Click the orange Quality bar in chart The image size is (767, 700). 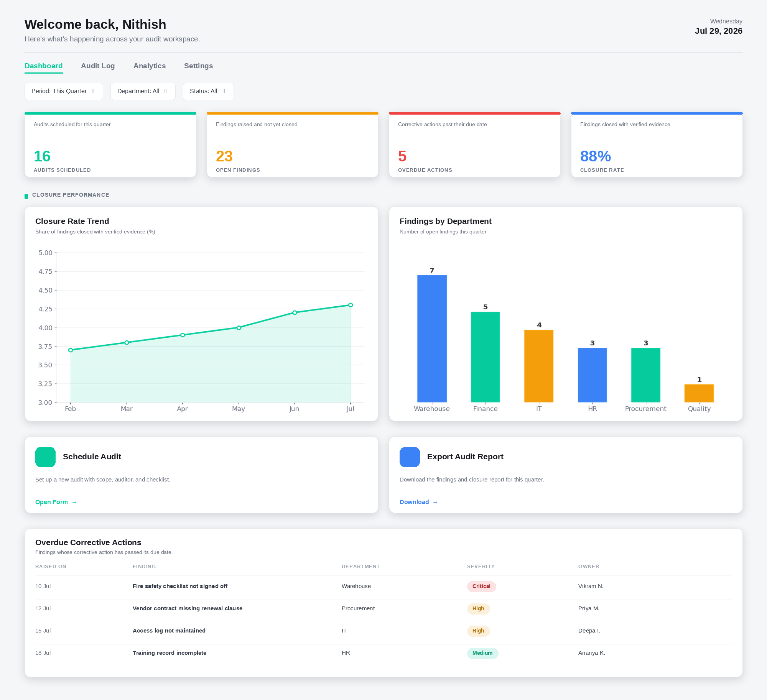(699, 393)
